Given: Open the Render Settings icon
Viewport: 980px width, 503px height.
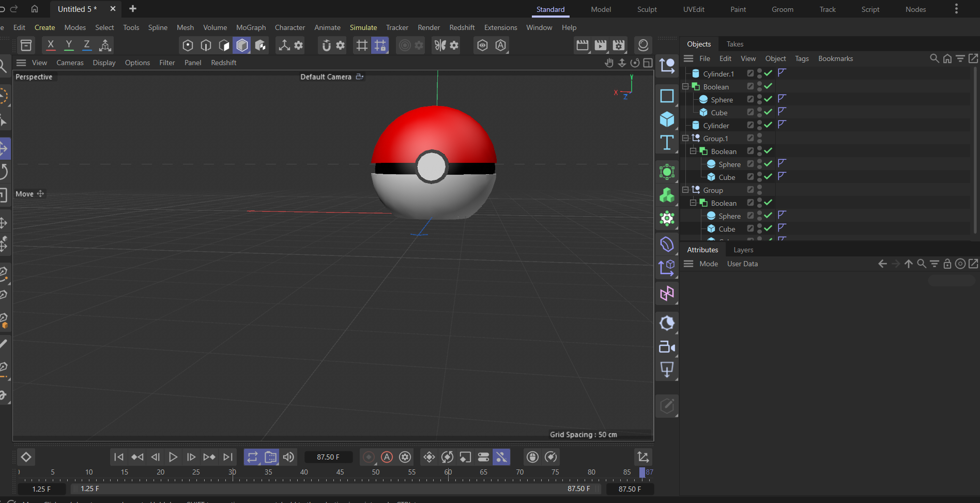Looking at the screenshot, I should [x=618, y=45].
